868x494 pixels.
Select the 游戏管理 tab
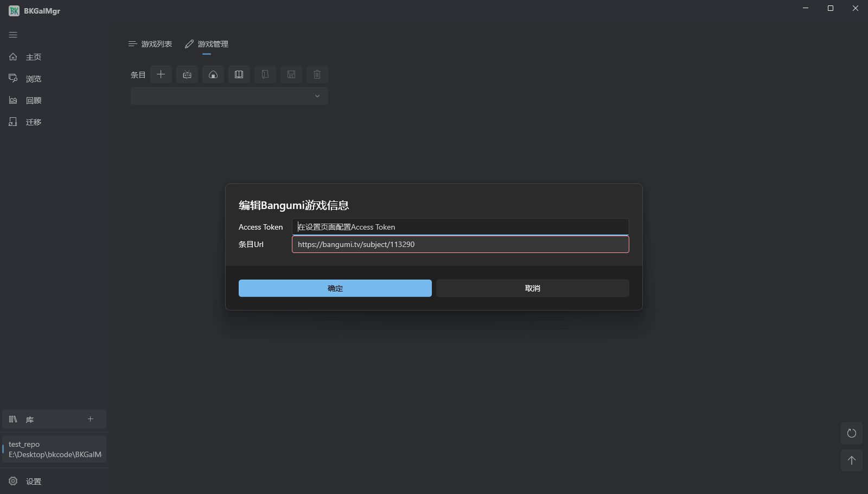pyautogui.click(x=207, y=44)
